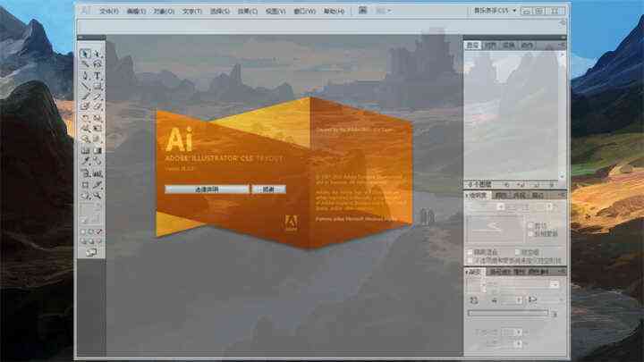
Task: Click the Go to Bridge icon in menu bar
Action: [x=362, y=11]
